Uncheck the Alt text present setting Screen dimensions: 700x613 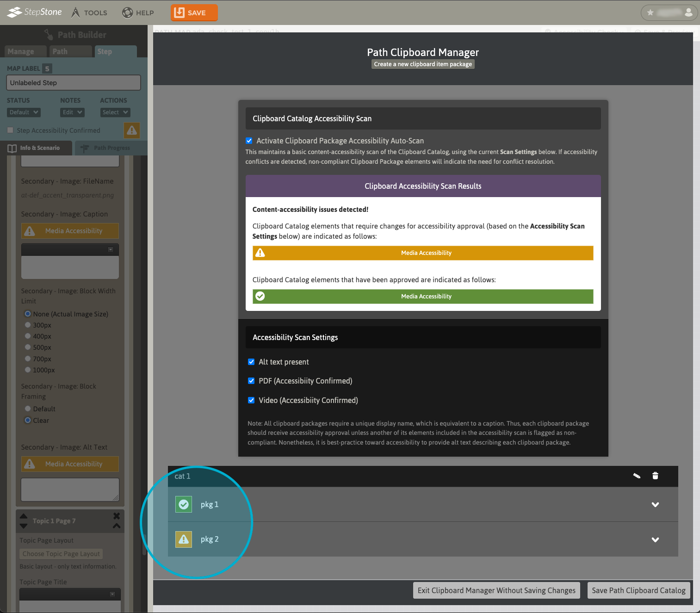[x=251, y=362]
